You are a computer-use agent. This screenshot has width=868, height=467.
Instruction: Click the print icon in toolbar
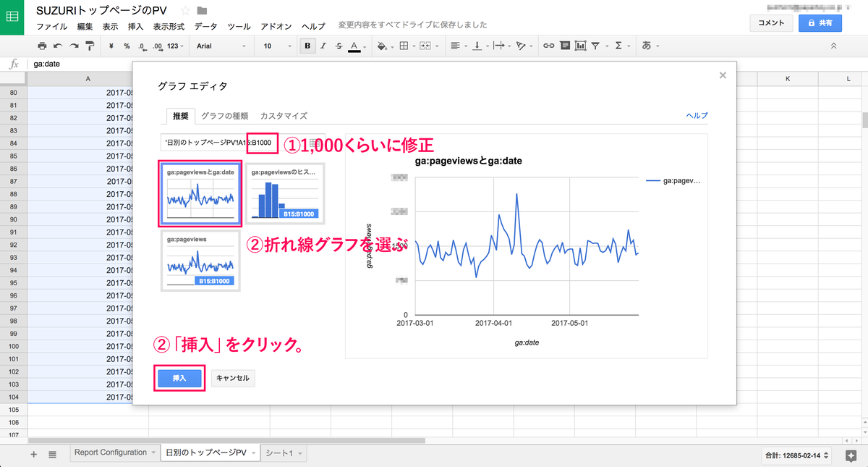(x=42, y=46)
